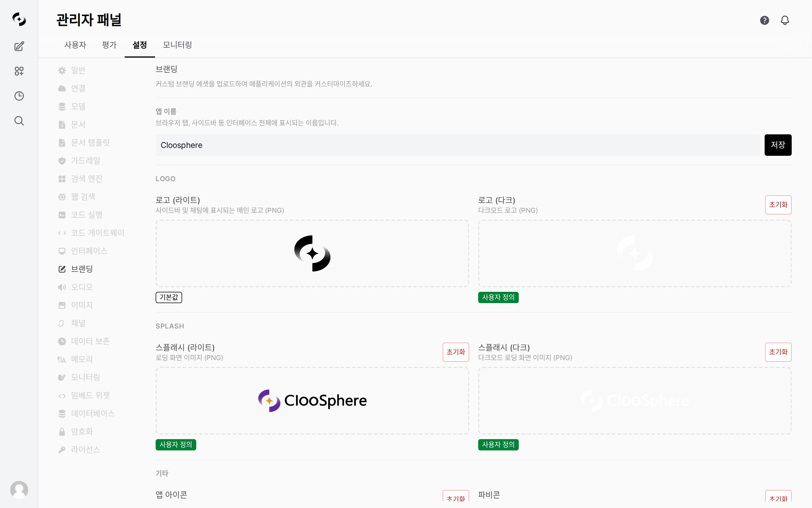Click the picture icon beside 이미지
812x508 pixels.
point(62,305)
